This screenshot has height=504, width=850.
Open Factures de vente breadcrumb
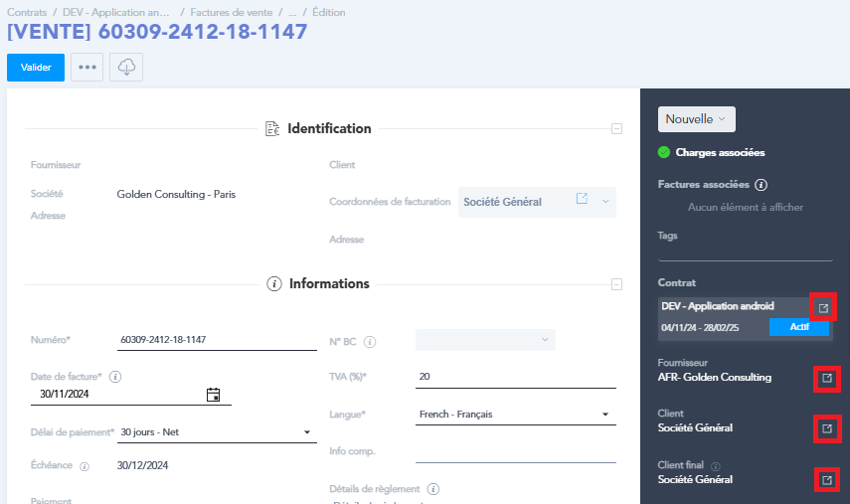click(x=232, y=12)
